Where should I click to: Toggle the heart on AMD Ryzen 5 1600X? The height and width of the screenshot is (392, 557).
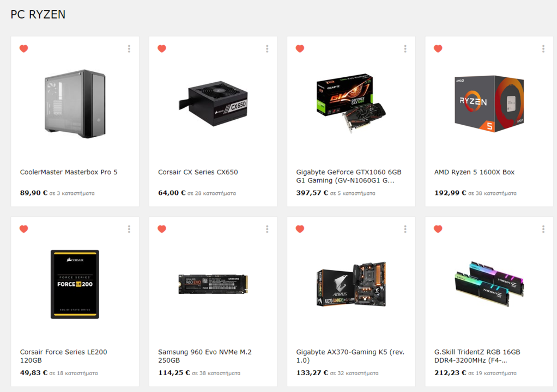438,48
